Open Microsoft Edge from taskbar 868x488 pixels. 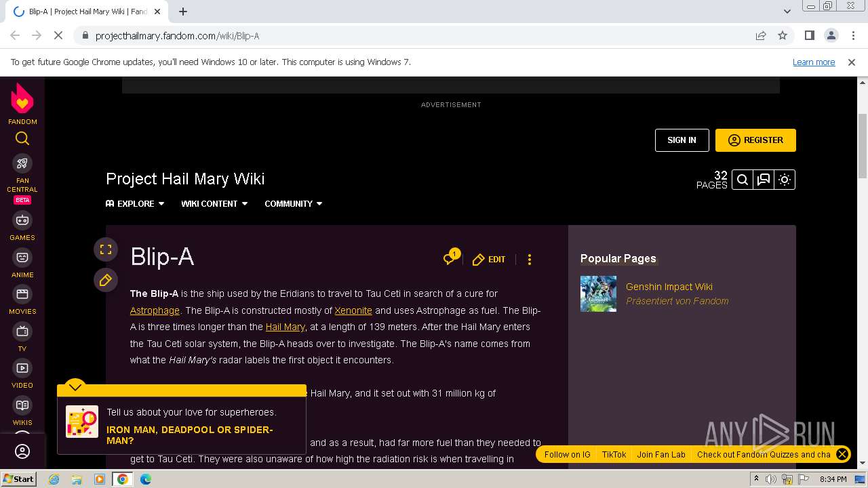[x=146, y=479]
